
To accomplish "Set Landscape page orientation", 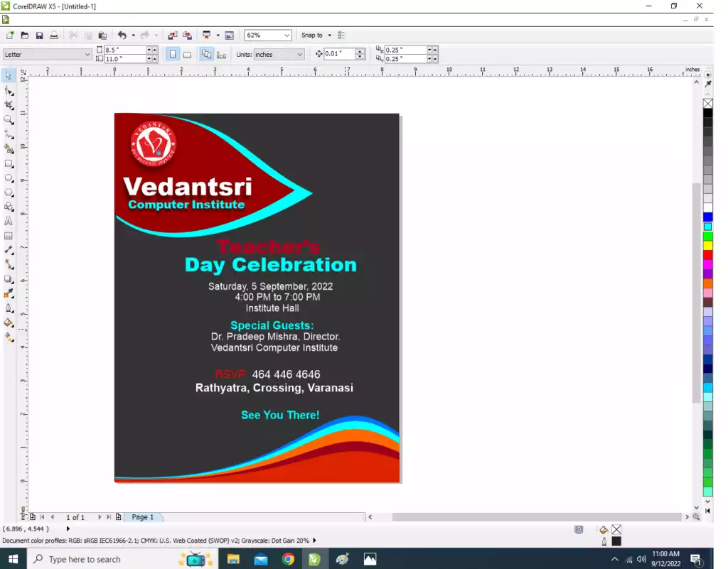I will pos(187,54).
